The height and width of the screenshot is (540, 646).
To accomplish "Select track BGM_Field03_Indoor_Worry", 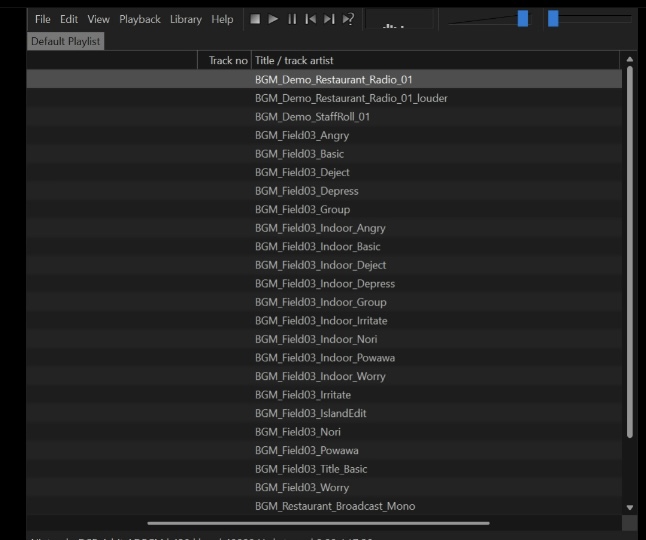I will (324, 376).
